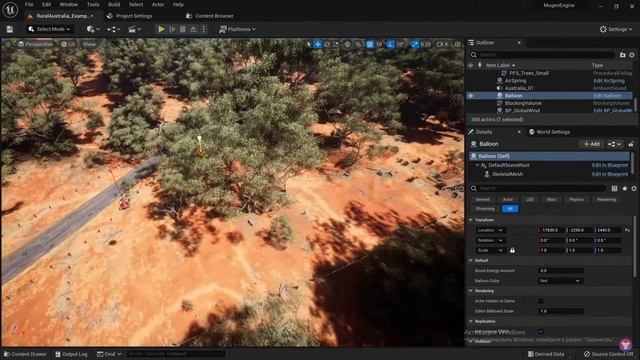Activate the translate gizmo tool
640x360 pixels.
[x=318, y=44]
